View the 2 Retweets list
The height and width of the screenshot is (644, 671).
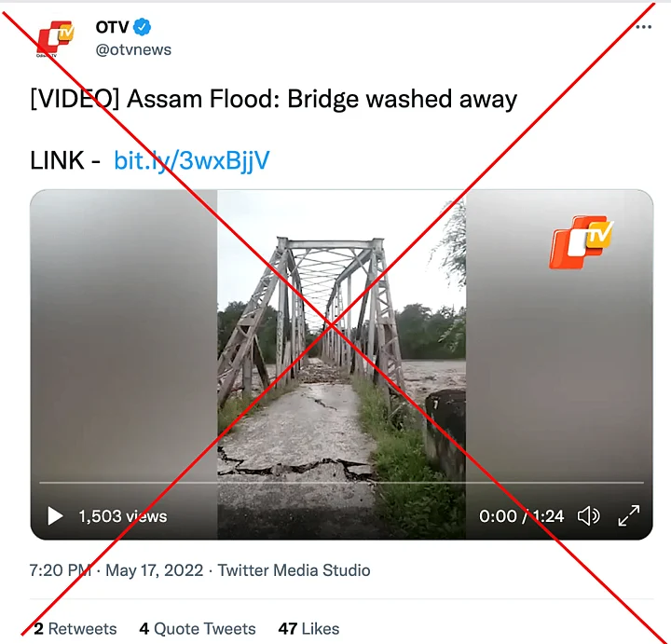coord(75,629)
